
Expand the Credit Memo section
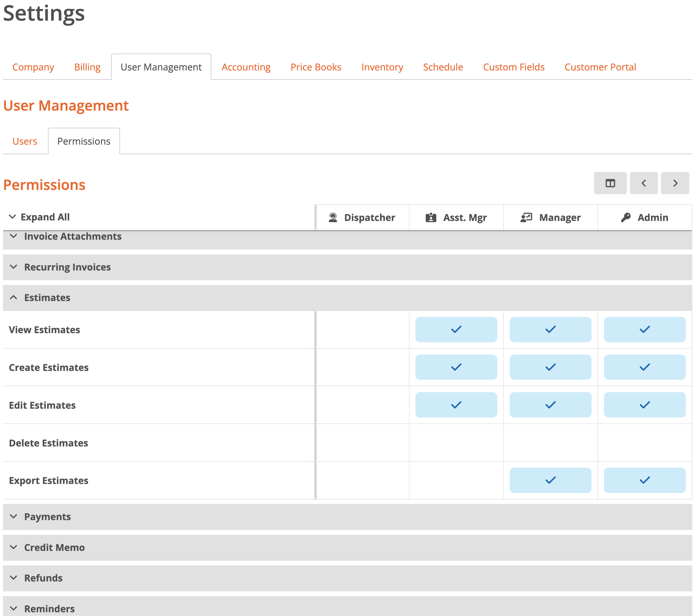pos(347,548)
